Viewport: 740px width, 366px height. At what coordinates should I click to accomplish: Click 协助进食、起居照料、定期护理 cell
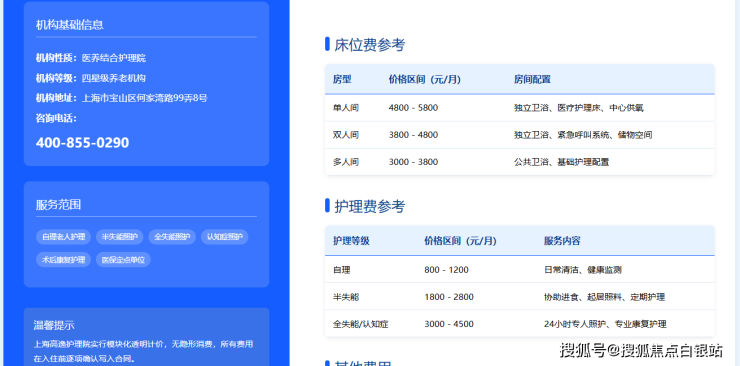tap(605, 297)
